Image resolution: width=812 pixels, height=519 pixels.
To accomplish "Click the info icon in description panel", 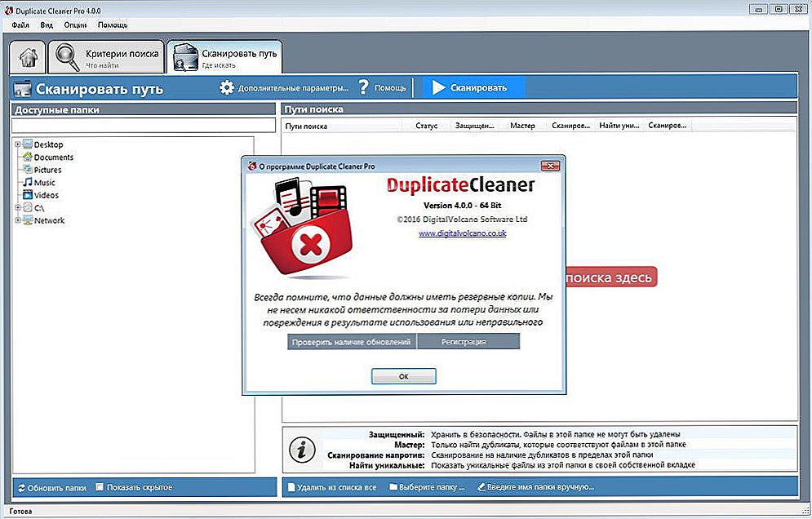I will (x=302, y=449).
